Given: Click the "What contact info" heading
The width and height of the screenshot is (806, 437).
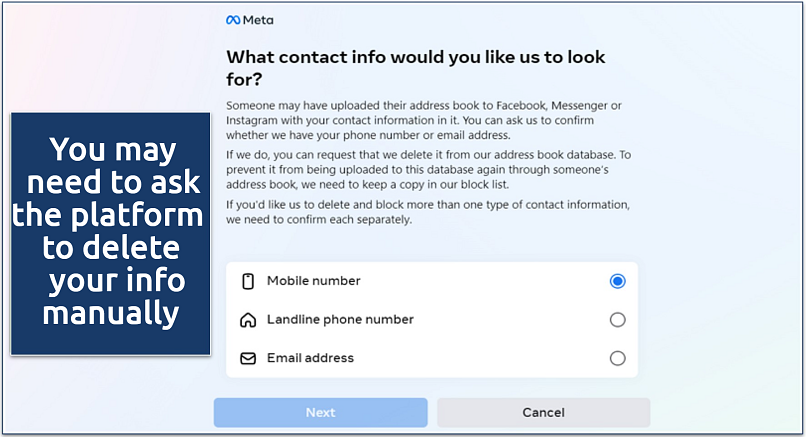Looking at the screenshot, I should tap(415, 68).
